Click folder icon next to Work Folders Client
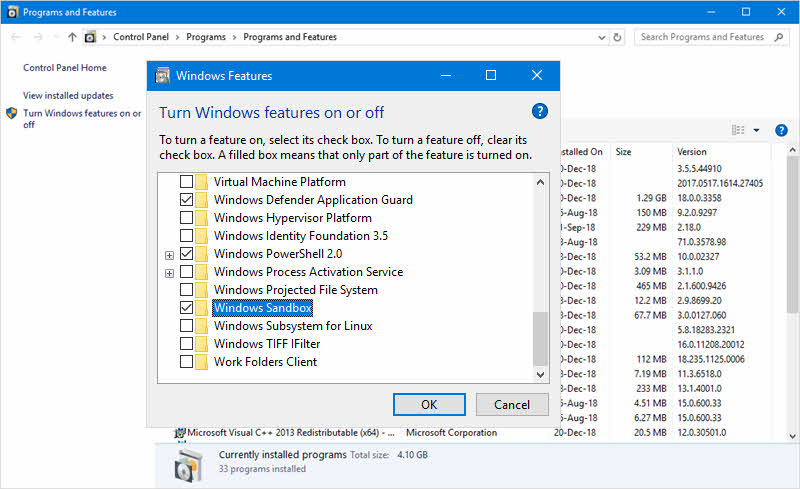The height and width of the screenshot is (489, 800). 202,362
